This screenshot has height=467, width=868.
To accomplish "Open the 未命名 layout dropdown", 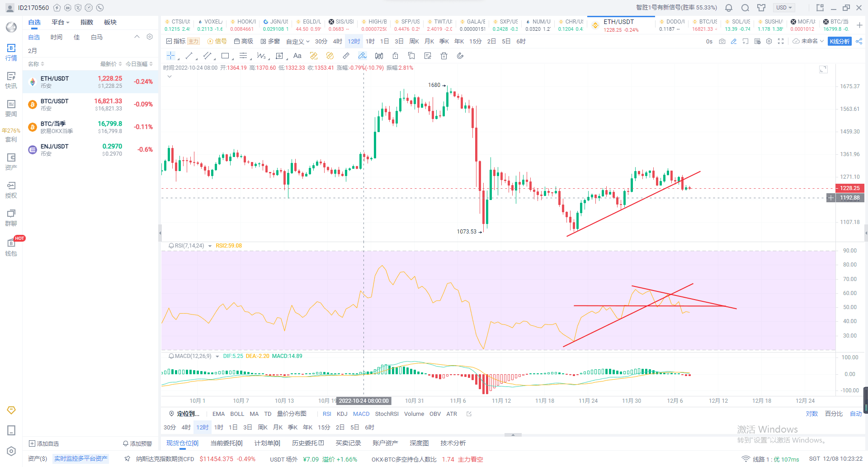I will [808, 41].
